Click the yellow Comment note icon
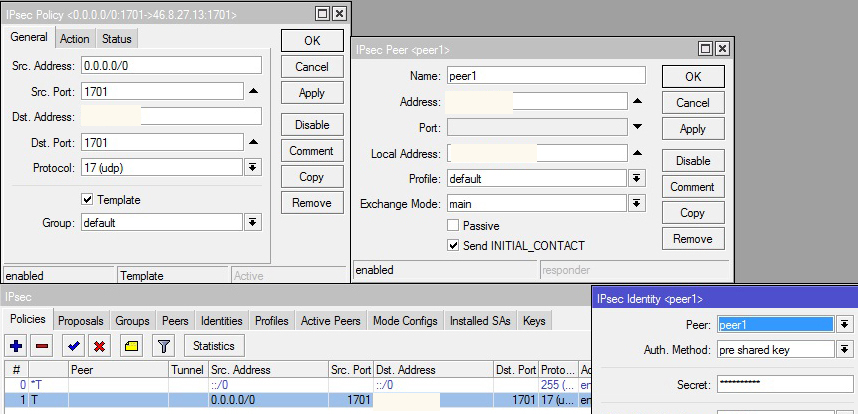 tap(131, 346)
